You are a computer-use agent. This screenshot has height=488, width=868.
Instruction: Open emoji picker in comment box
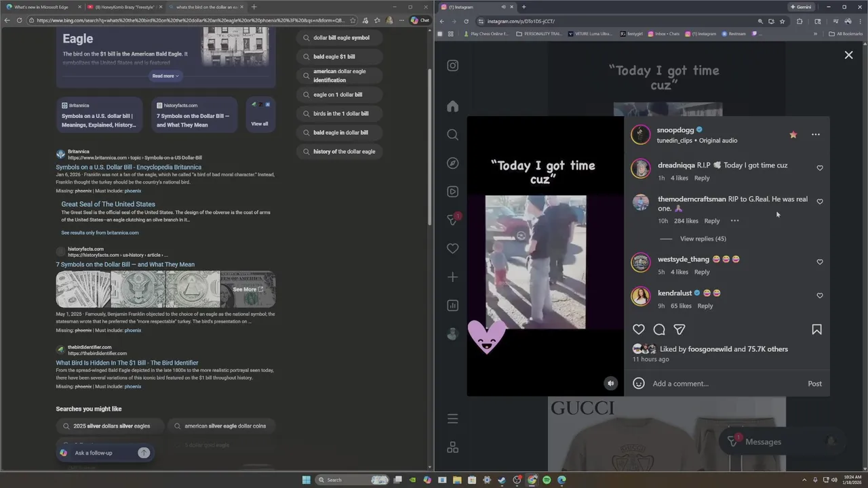(x=638, y=384)
